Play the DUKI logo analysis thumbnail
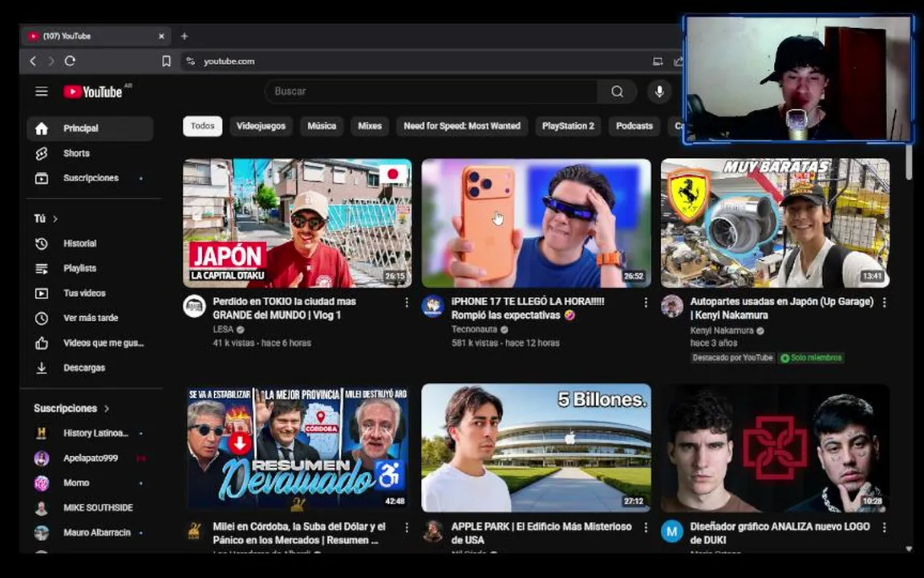This screenshot has height=578, width=924. pos(775,448)
